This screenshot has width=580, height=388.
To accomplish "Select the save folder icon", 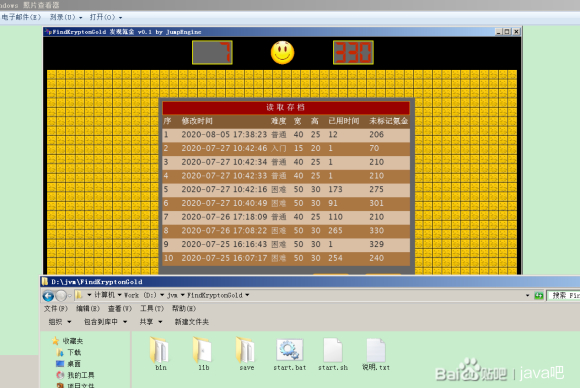I will [x=246, y=350].
